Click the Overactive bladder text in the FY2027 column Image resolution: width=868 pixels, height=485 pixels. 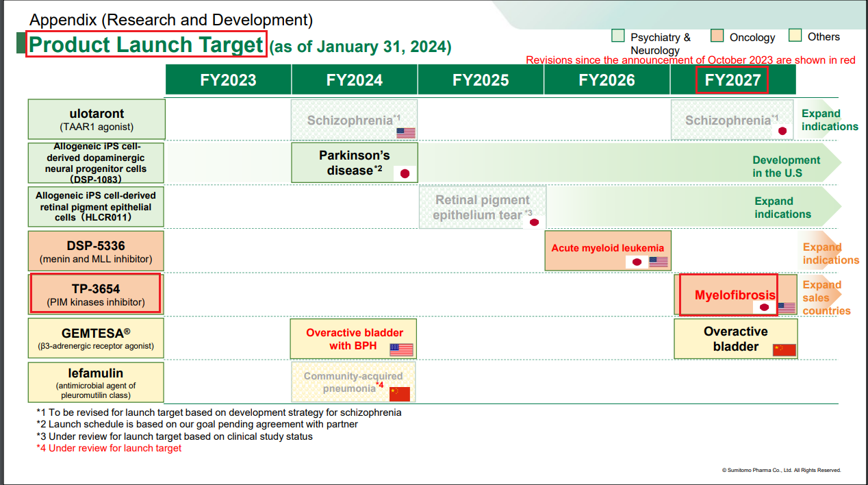736,339
